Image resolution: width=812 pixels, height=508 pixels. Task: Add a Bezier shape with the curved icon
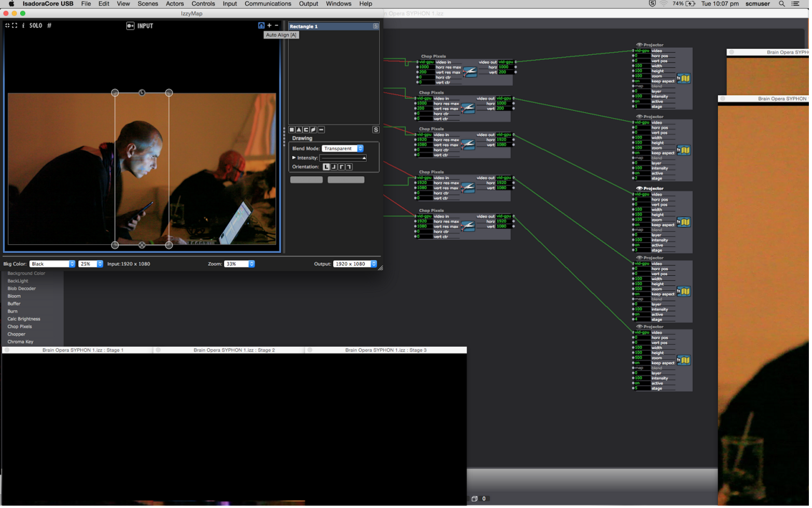[x=313, y=130]
